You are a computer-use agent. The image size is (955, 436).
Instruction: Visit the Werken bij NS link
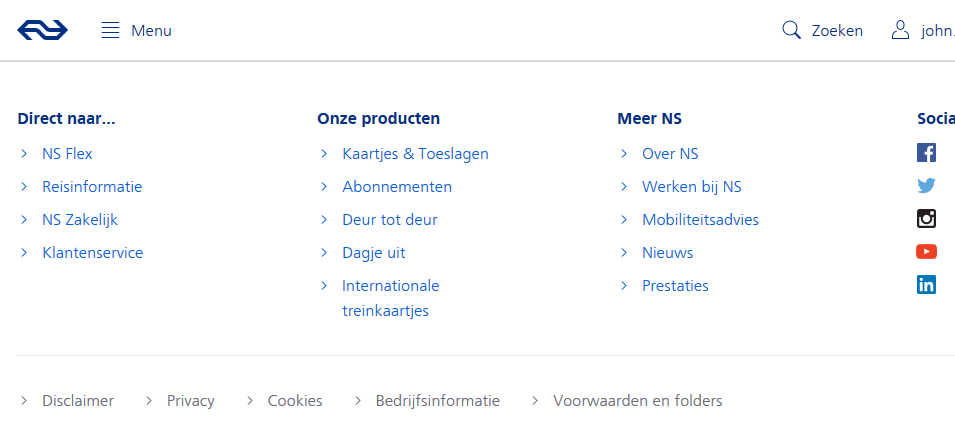coord(692,186)
